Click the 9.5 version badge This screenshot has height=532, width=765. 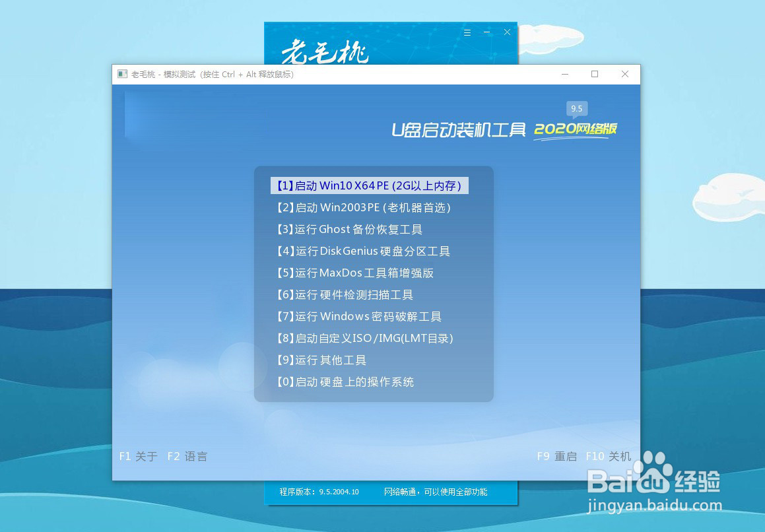[x=576, y=108]
